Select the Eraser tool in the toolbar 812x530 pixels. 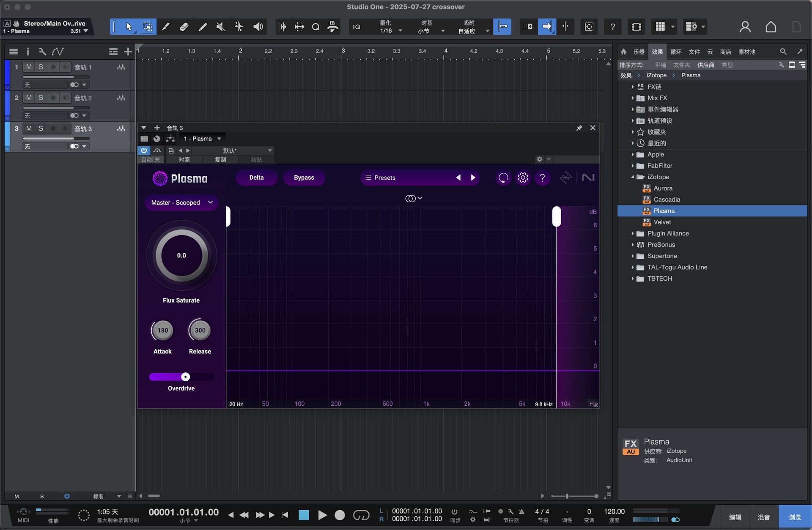click(184, 27)
